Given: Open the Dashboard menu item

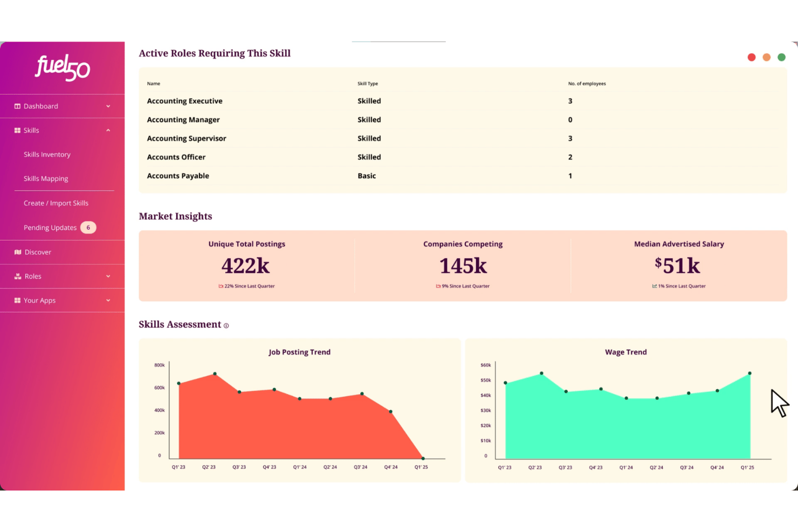Looking at the screenshot, I should pyautogui.click(x=40, y=106).
